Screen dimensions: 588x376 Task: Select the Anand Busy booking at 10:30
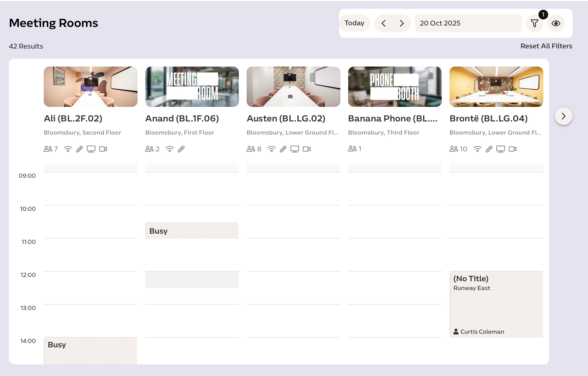(192, 230)
